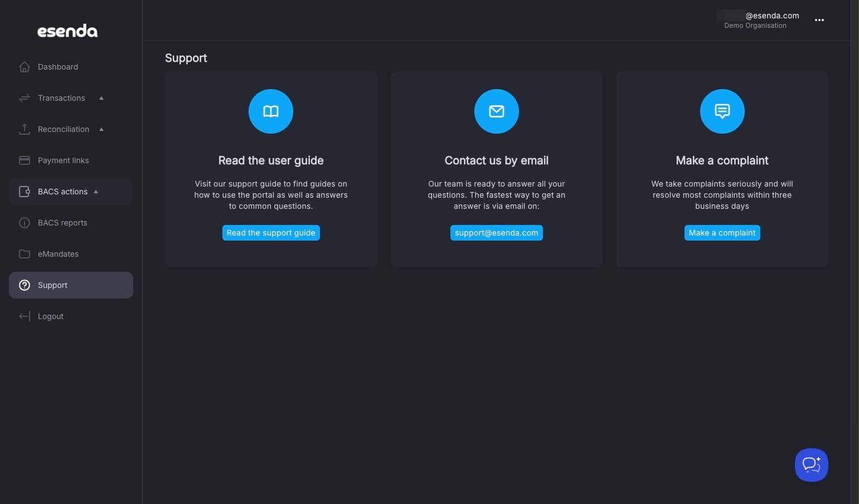Click the 'Contact us by email' heading
This screenshot has width=859, height=504.
(x=497, y=160)
